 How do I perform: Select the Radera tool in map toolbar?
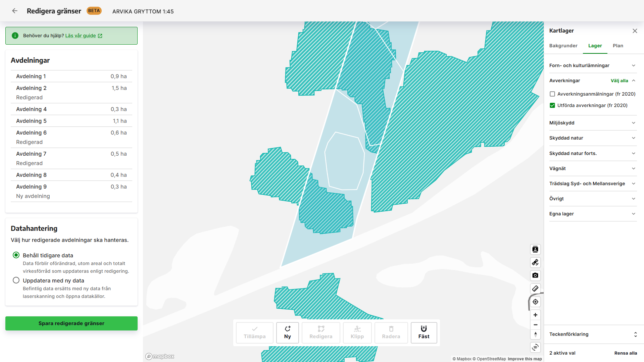(391, 332)
